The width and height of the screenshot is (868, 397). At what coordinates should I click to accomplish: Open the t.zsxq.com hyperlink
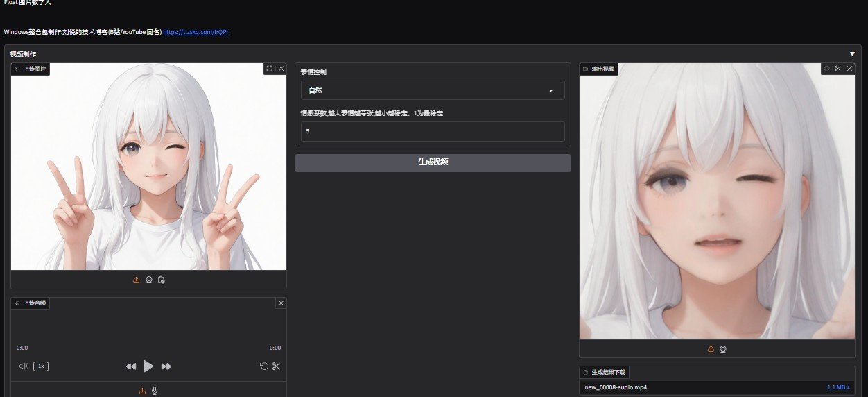pyautogui.click(x=196, y=32)
